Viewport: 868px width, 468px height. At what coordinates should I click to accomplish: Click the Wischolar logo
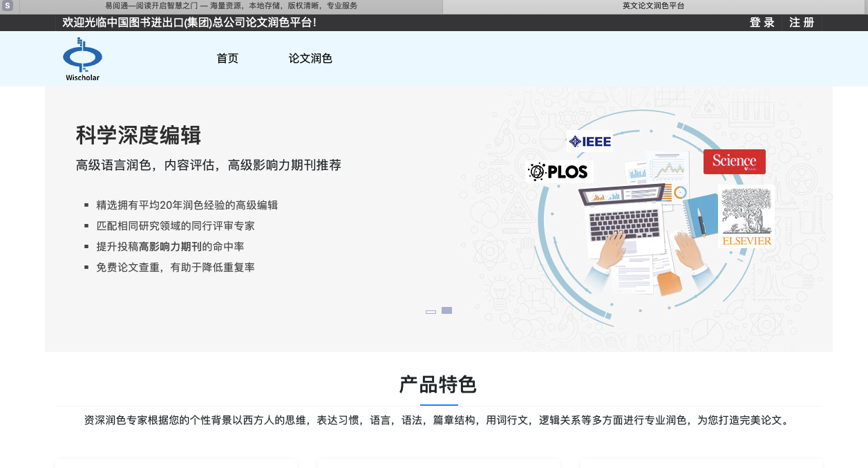click(82, 59)
